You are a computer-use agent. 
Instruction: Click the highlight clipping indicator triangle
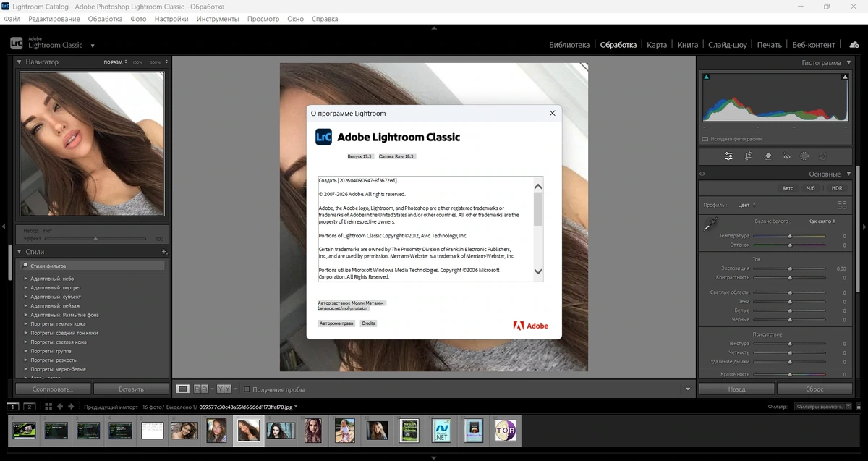coord(843,77)
